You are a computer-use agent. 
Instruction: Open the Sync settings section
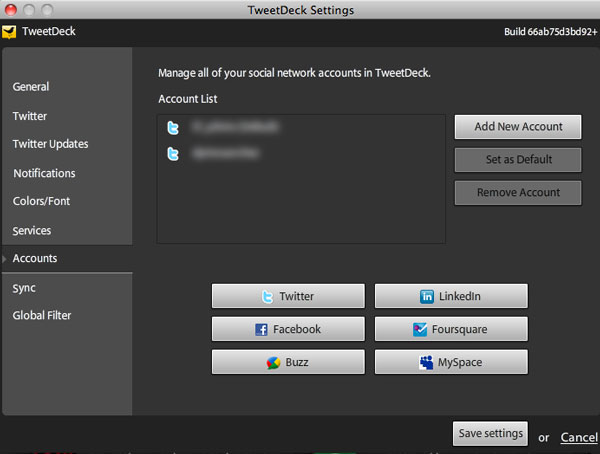pos(24,288)
